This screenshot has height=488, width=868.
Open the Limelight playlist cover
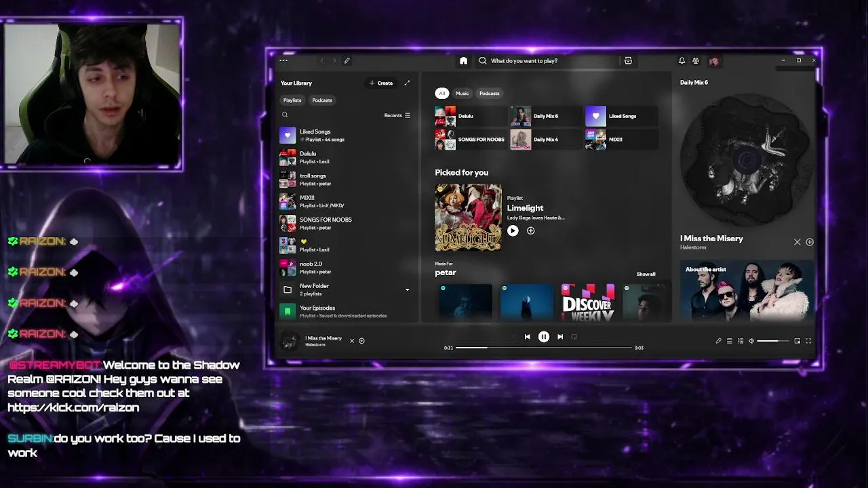(468, 218)
